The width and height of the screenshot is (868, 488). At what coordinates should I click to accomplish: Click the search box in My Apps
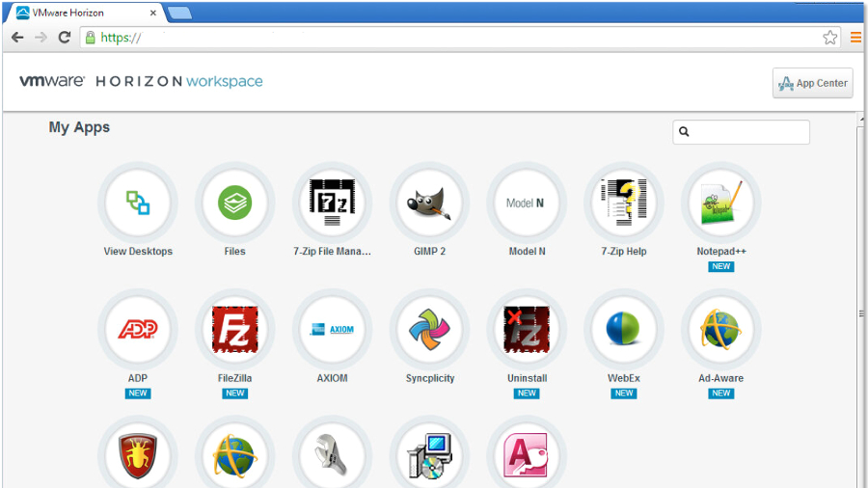(742, 132)
